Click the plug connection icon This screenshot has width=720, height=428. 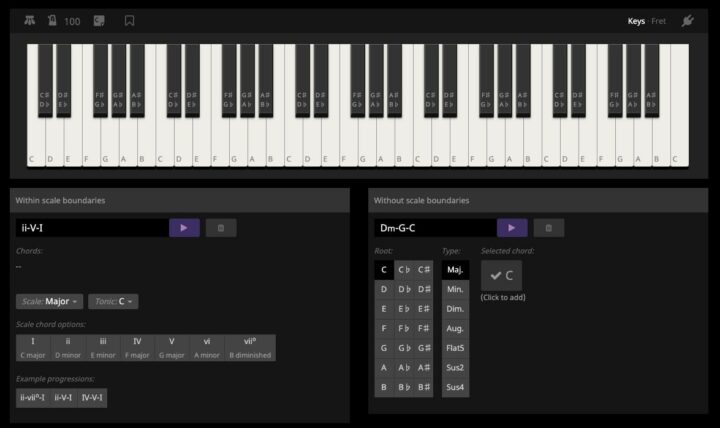pos(687,20)
